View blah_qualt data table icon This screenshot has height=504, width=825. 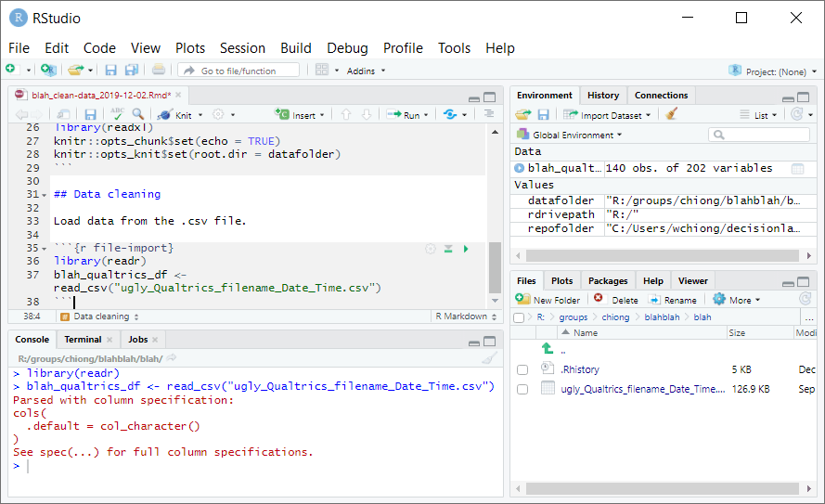798,168
